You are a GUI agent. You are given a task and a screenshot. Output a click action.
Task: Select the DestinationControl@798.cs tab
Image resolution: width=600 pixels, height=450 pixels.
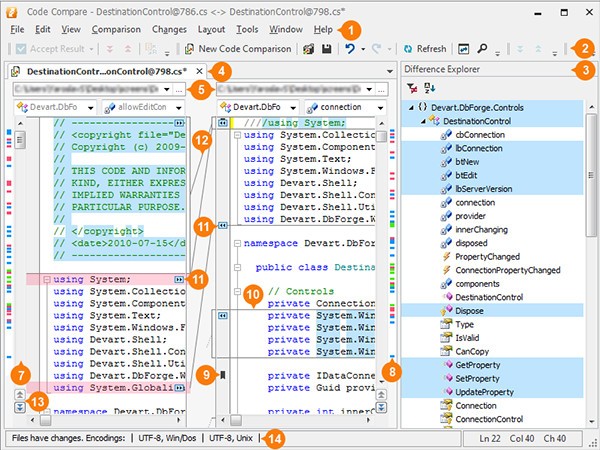coord(107,72)
